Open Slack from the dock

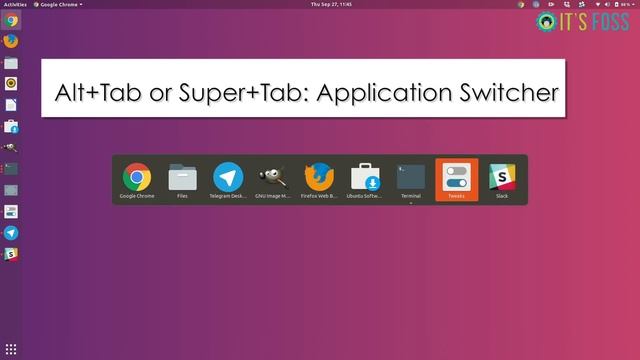[11, 254]
